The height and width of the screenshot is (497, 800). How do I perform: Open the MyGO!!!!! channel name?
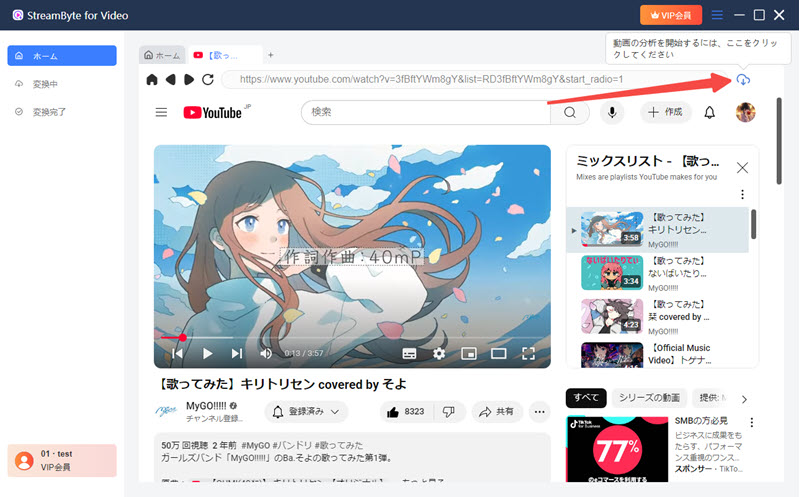pos(206,406)
